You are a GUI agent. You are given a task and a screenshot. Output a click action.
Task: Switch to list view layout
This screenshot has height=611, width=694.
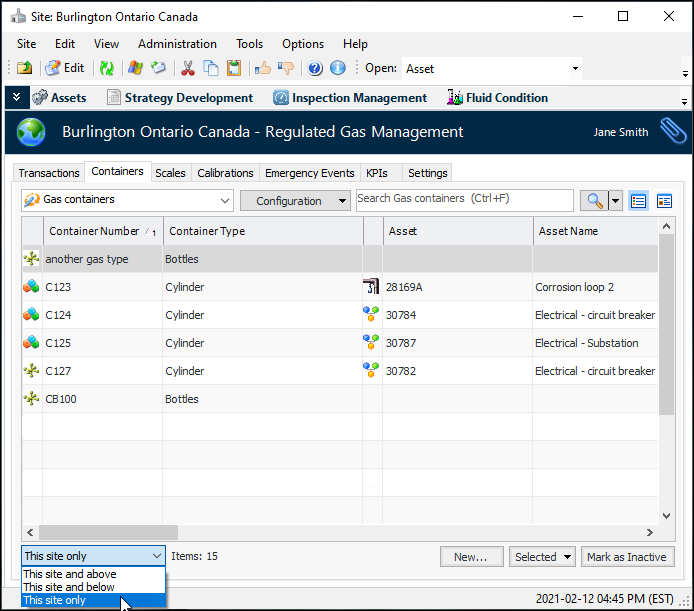[x=639, y=201]
